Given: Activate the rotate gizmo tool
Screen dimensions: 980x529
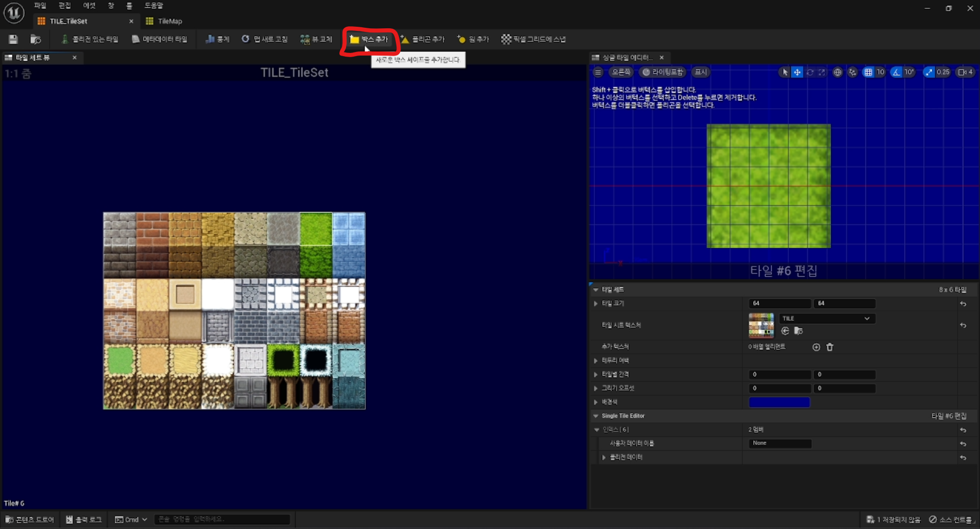Looking at the screenshot, I should click(x=810, y=72).
